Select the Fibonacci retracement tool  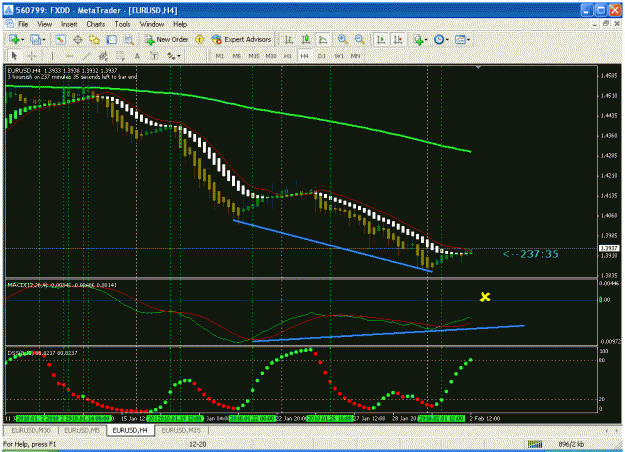120,56
